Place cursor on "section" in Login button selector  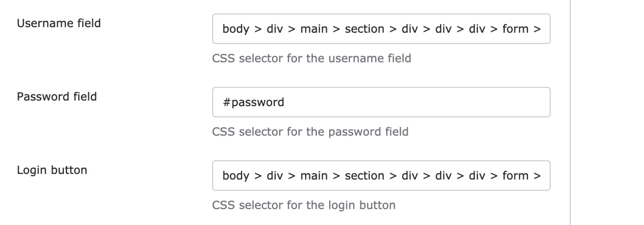coord(364,176)
